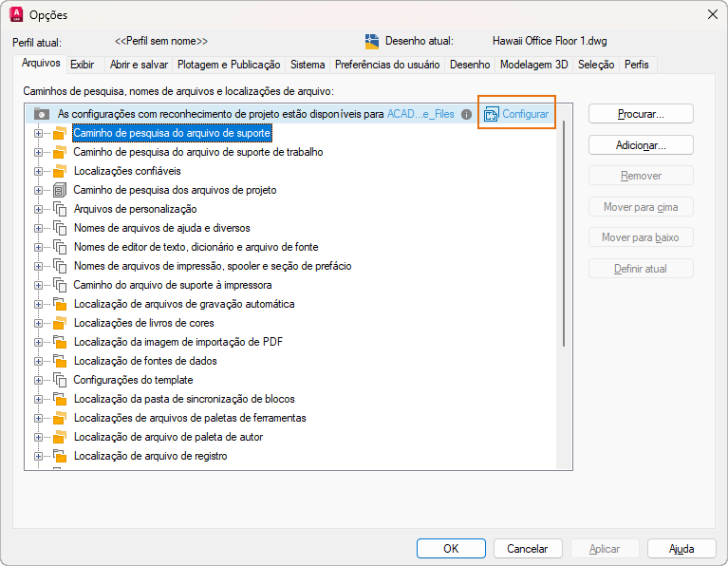This screenshot has width=728, height=566.
Task: Select Nomes de arquivos de impressão, spooler row
Action: 213,266
